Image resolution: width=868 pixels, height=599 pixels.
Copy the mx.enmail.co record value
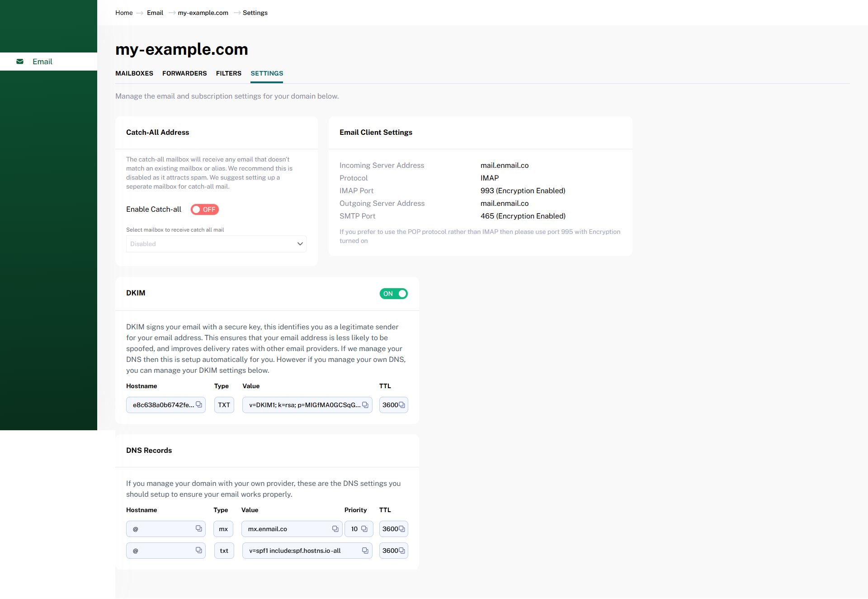(x=335, y=528)
